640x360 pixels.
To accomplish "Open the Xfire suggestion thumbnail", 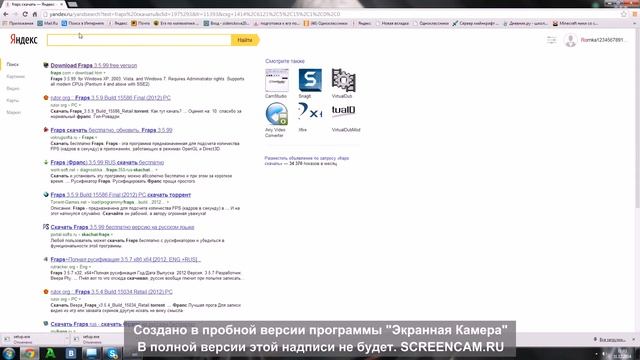I will [310, 112].
